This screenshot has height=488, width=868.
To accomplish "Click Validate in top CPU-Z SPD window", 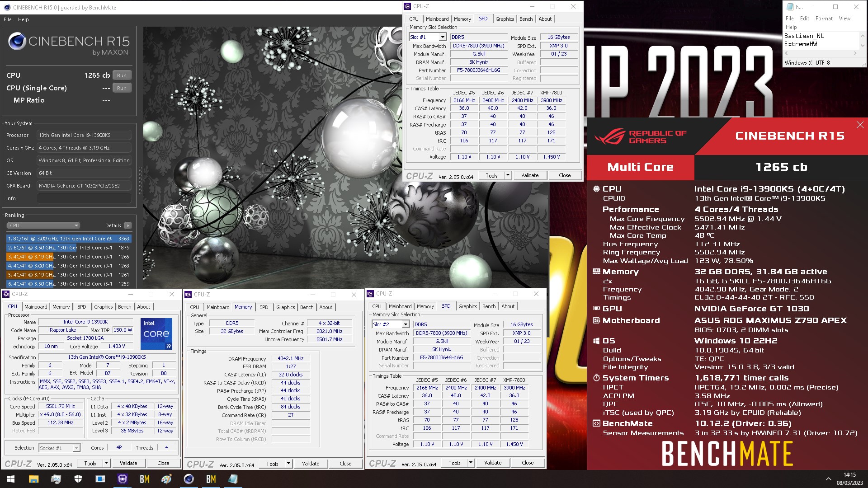I will pyautogui.click(x=530, y=175).
